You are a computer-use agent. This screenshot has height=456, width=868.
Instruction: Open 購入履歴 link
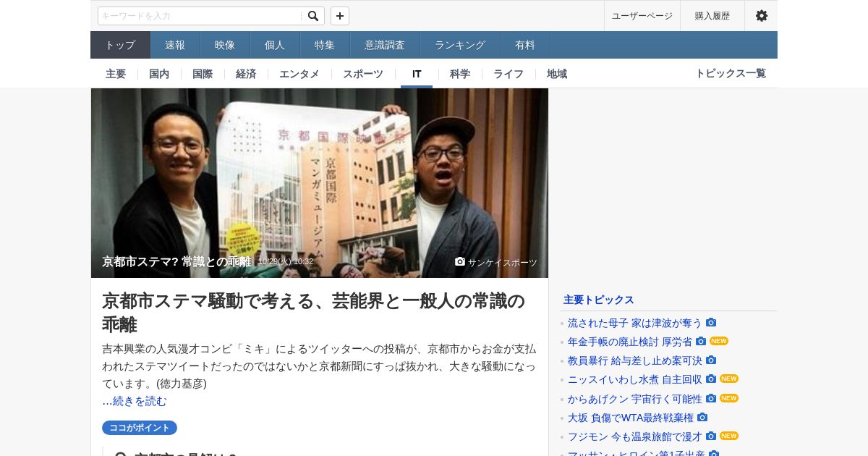click(x=712, y=16)
